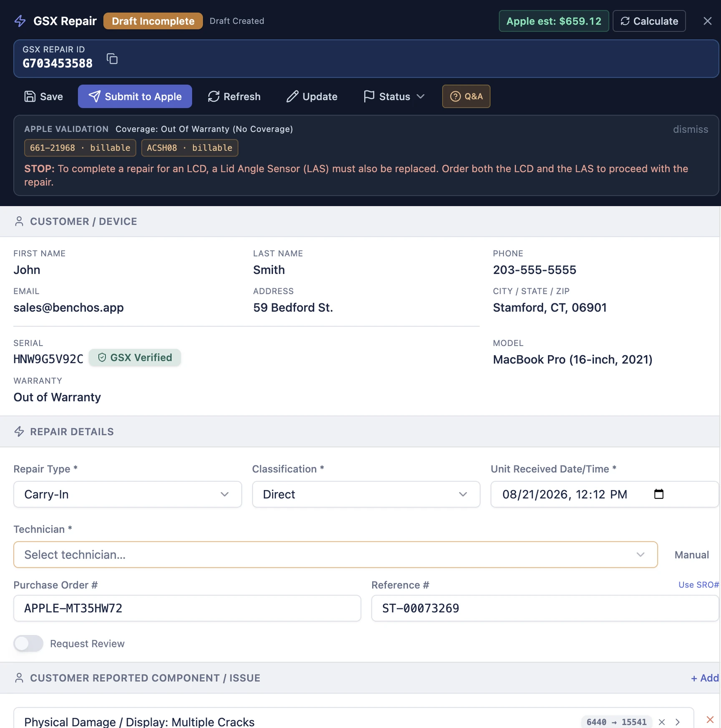721x728 pixels.
Task: Click the Update button
Action: (x=312, y=96)
